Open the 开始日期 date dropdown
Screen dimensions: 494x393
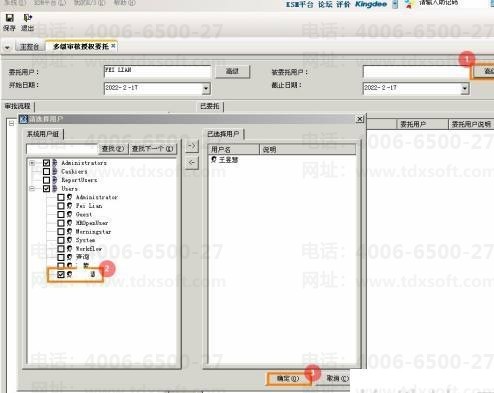[x=206, y=88]
